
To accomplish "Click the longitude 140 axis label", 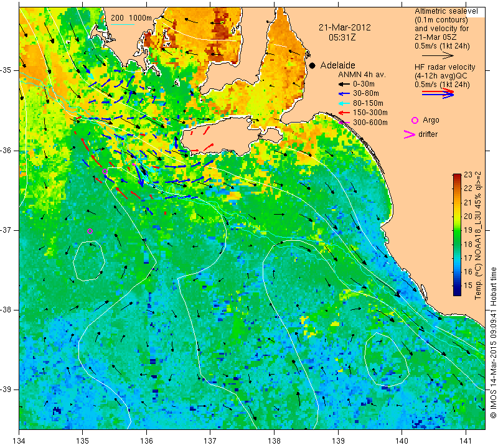I will pyautogui.click(x=402, y=441).
